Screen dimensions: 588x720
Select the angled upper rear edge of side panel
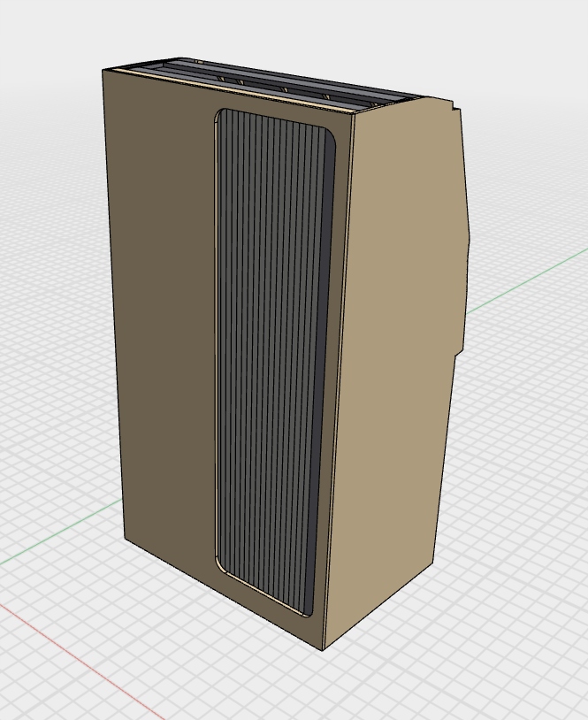click(463, 177)
